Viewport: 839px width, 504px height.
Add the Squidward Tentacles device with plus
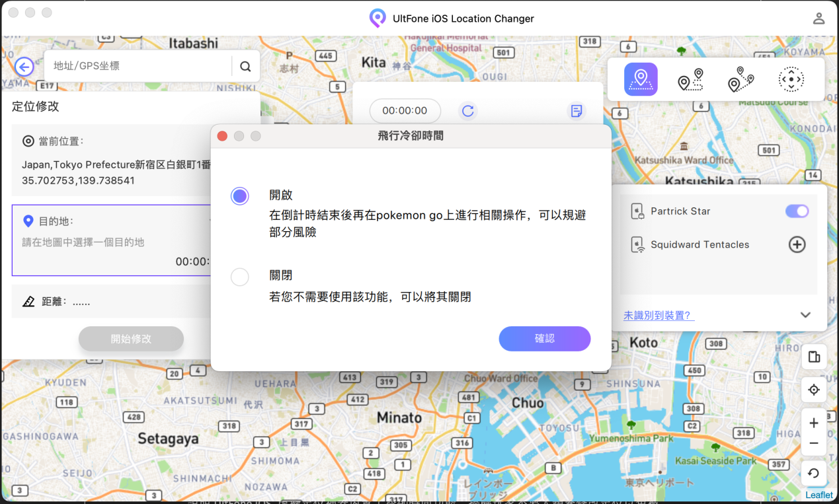click(x=797, y=244)
